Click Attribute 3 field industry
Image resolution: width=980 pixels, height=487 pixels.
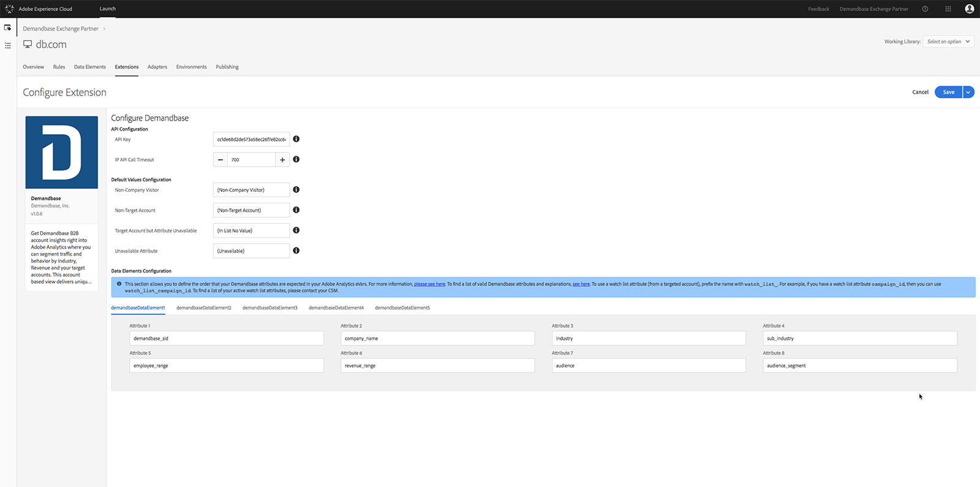coord(649,338)
